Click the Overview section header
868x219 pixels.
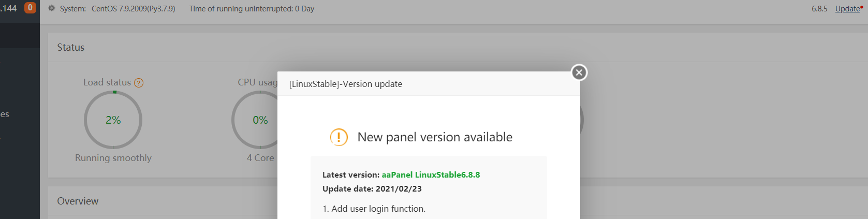pyautogui.click(x=78, y=201)
